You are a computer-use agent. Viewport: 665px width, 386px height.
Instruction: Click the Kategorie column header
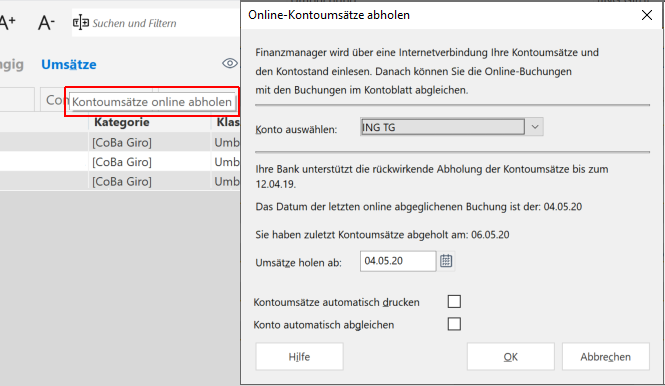[x=122, y=122]
